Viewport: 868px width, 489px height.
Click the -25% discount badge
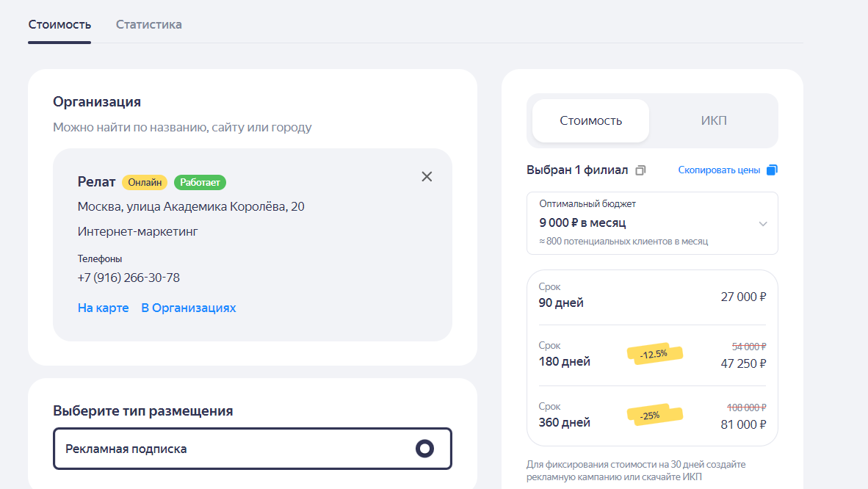click(x=654, y=415)
